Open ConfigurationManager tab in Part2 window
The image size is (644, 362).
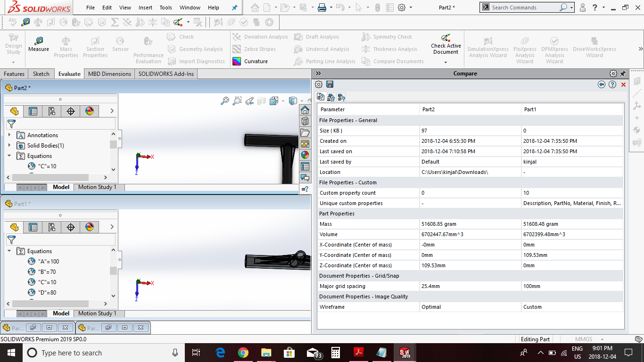pyautogui.click(x=52, y=111)
